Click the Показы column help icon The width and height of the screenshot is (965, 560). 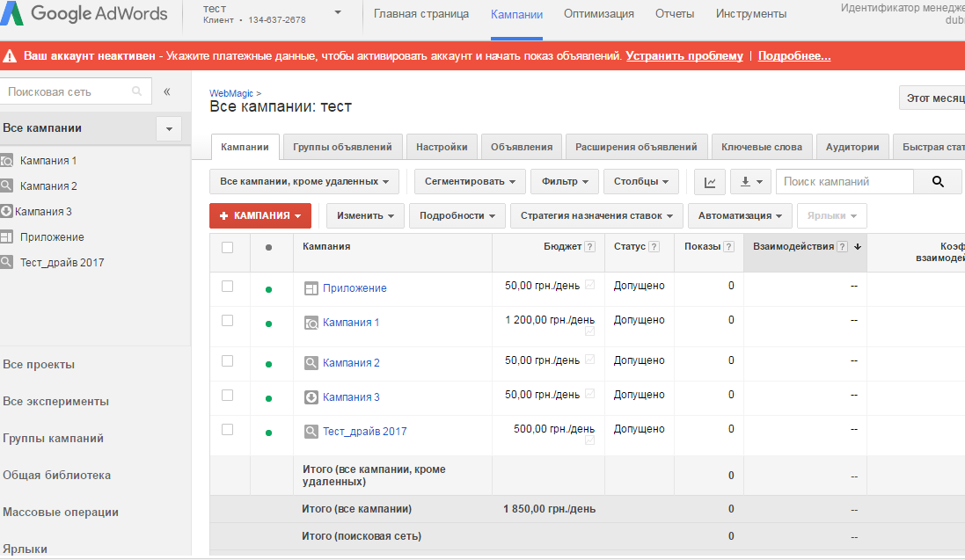(729, 247)
